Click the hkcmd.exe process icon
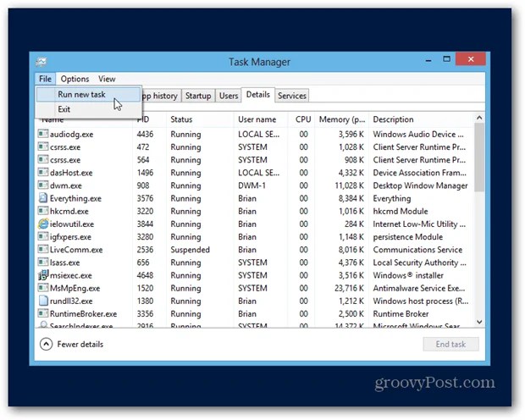 [x=43, y=211]
